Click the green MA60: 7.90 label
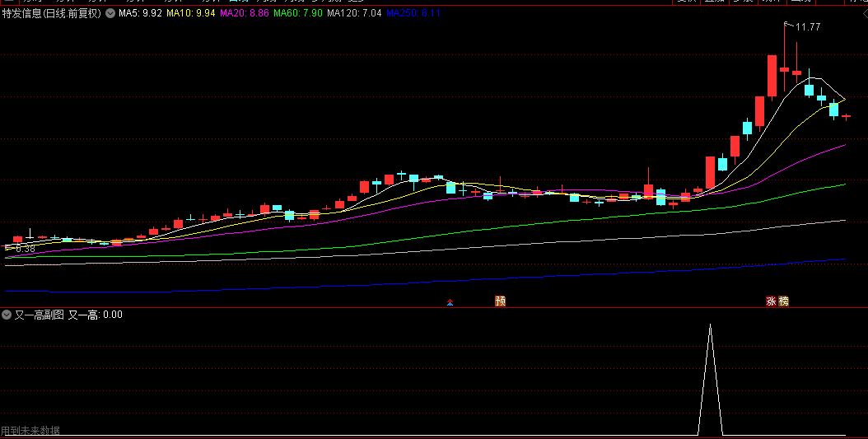This screenshot has width=868, height=439. [298, 13]
